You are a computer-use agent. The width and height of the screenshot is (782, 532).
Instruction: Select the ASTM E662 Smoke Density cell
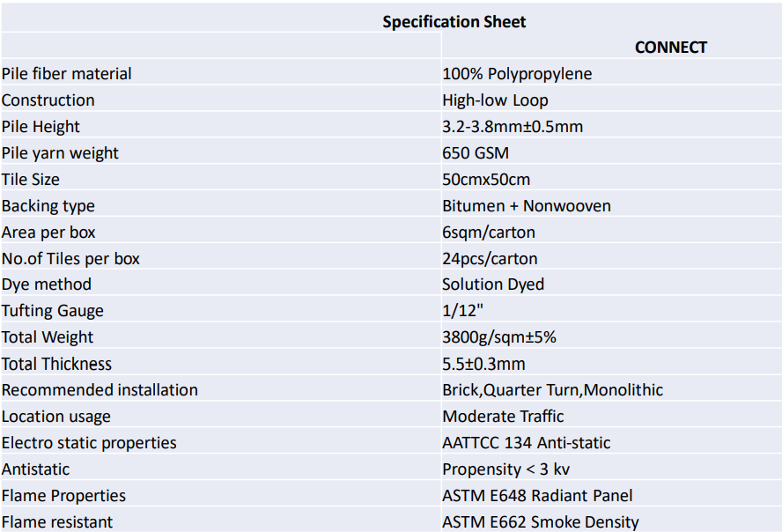pyautogui.click(x=541, y=522)
